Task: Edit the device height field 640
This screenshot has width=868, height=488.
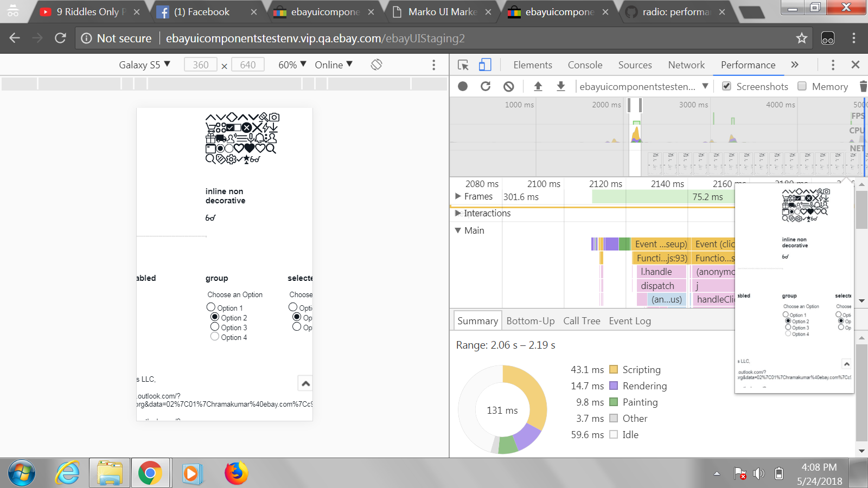Action: coord(248,65)
